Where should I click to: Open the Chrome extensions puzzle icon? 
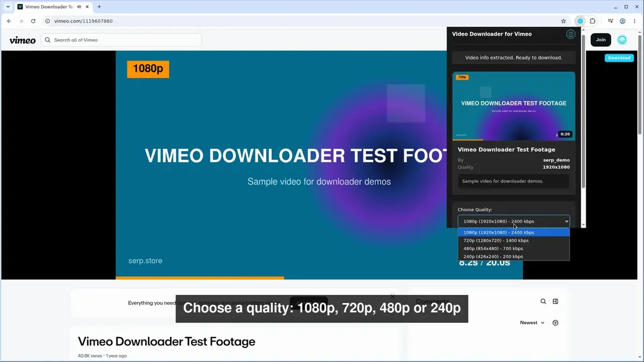tap(593, 21)
